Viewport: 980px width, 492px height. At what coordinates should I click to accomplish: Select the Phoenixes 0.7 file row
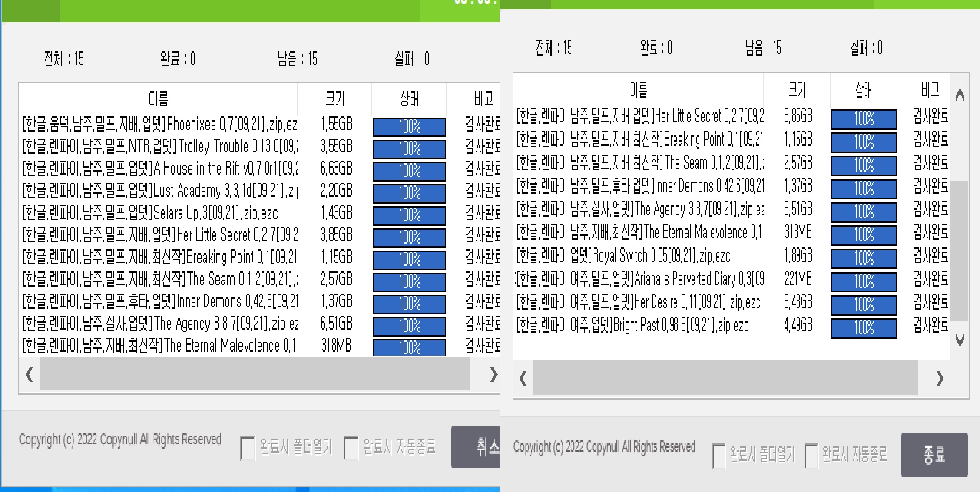tap(260, 125)
